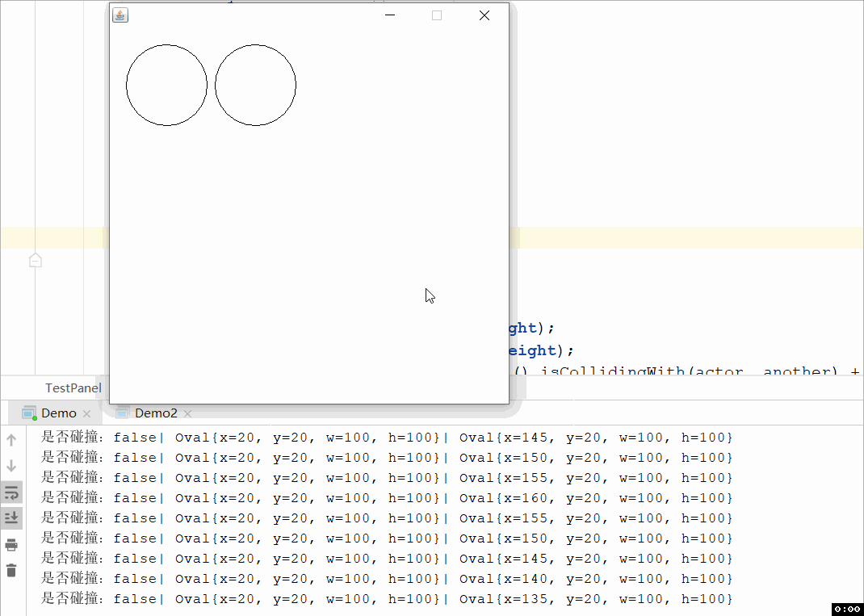Minimize the Java demo window
The width and height of the screenshot is (864, 616).
[x=390, y=15]
